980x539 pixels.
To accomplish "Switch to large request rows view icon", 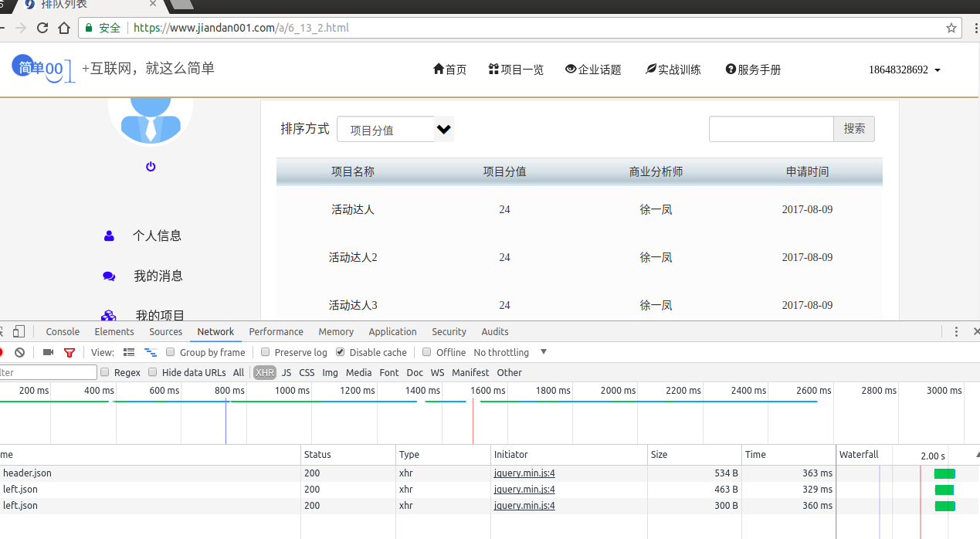I will coord(129,352).
